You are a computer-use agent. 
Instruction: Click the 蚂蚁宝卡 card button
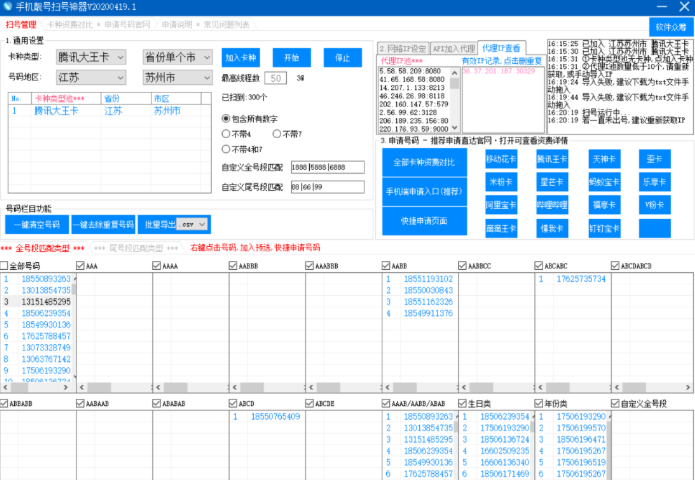[x=604, y=182]
